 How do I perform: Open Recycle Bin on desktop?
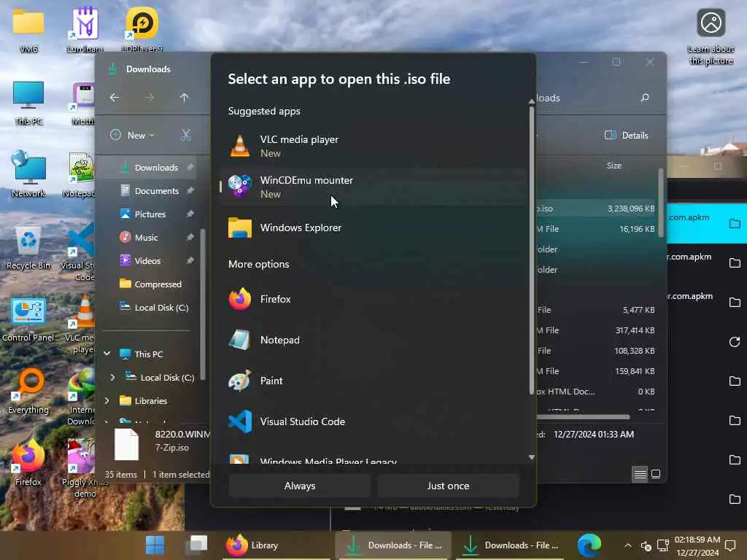coord(28,248)
